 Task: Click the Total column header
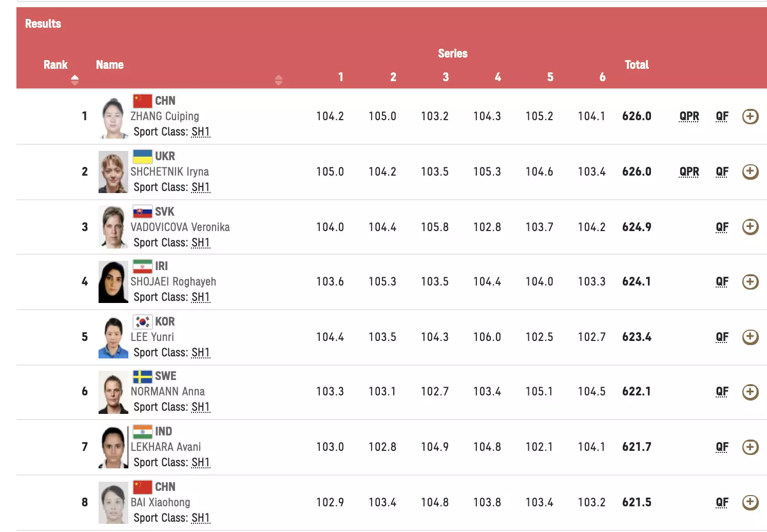637,65
